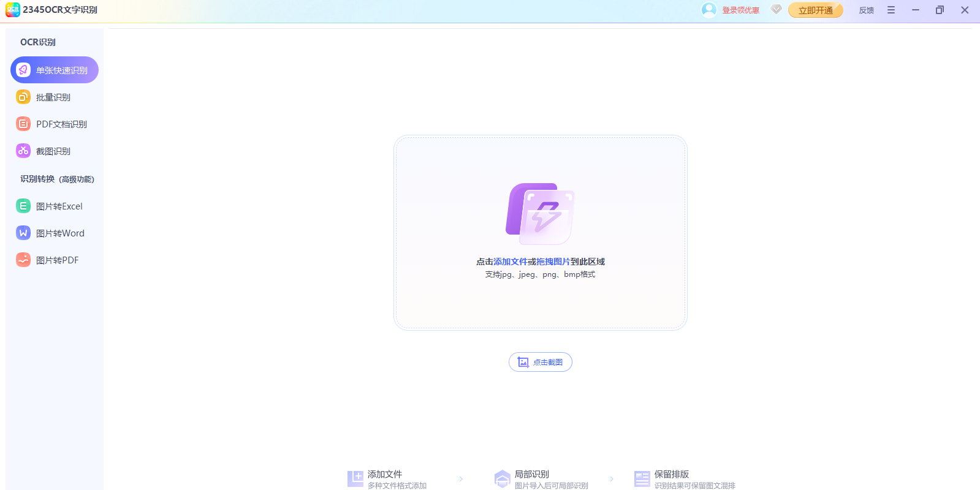Viewport: 980px width, 490px height.
Task: Click 添加文件 link in drop area
Action: pyautogui.click(x=510, y=262)
